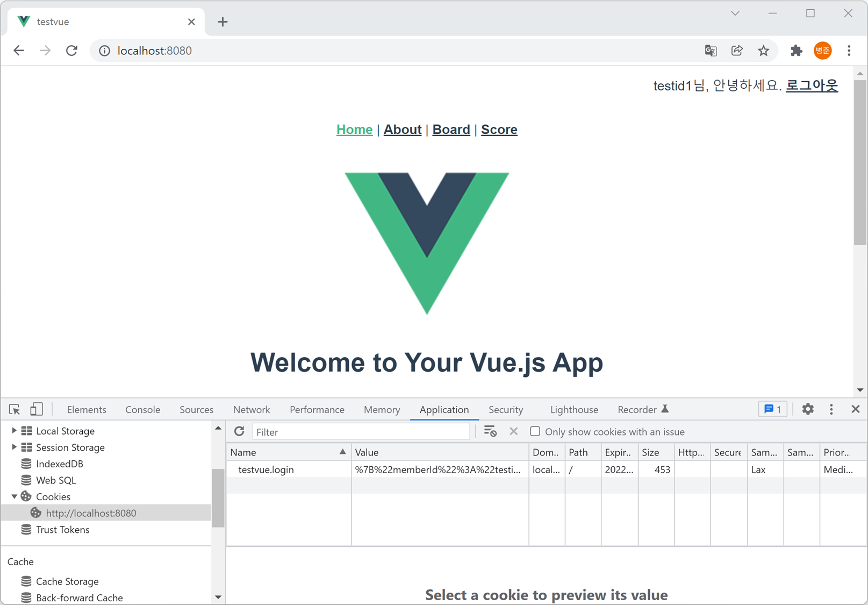Sort cookies by Value column header
Image resolution: width=868 pixels, height=605 pixels.
[440, 452]
